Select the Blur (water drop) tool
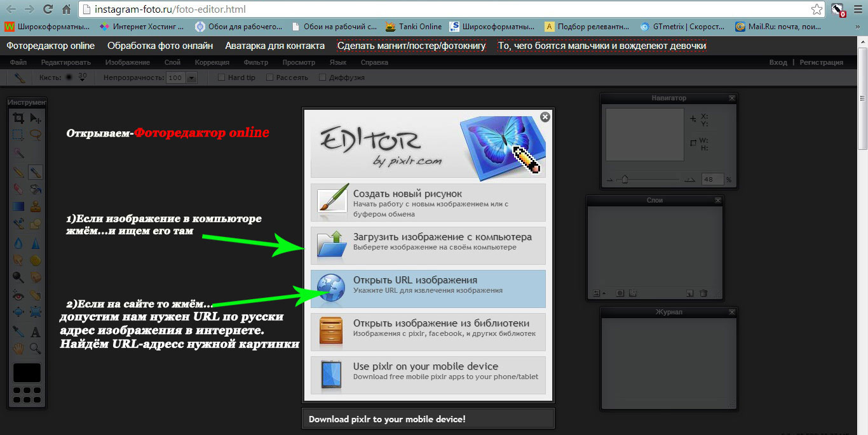Viewport: 868px width, 435px height. tap(18, 244)
